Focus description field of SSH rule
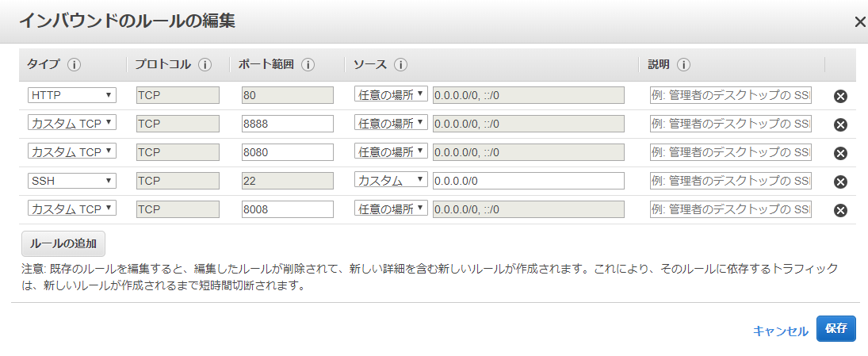The width and height of the screenshot is (868, 356). 731,181
